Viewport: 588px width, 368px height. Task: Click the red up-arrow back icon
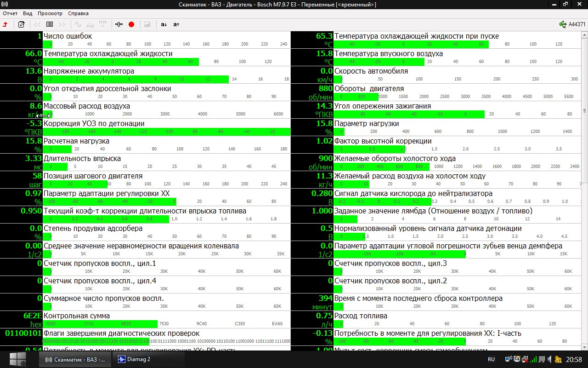(6, 24)
